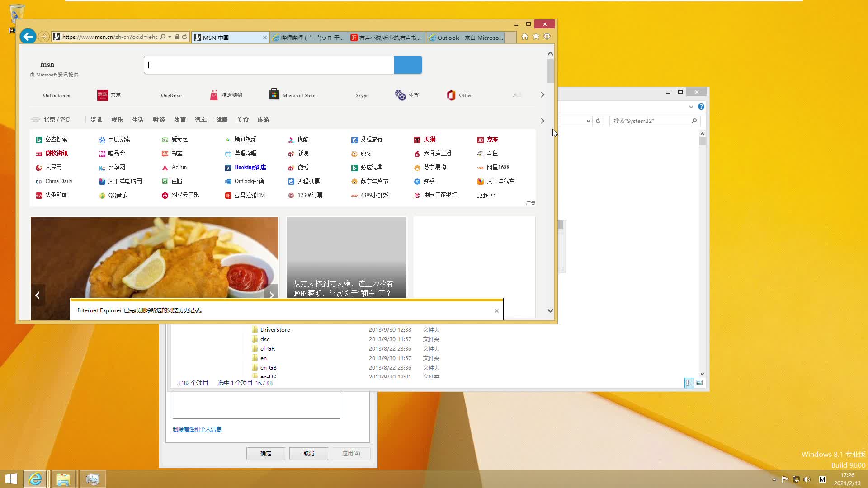Open Explorer help question mark icon
Image resolution: width=868 pixels, height=488 pixels.
coord(701,107)
